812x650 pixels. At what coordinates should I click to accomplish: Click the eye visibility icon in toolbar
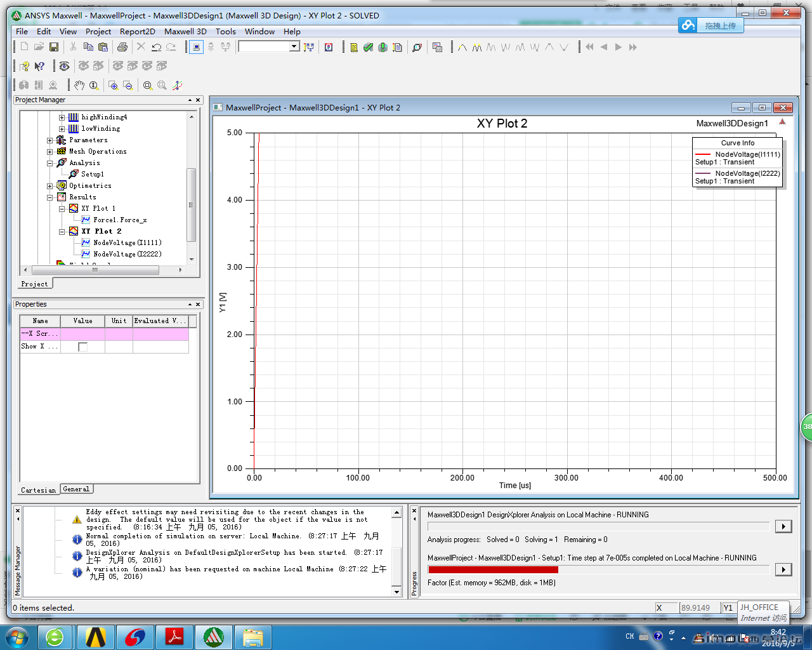tap(64, 66)
